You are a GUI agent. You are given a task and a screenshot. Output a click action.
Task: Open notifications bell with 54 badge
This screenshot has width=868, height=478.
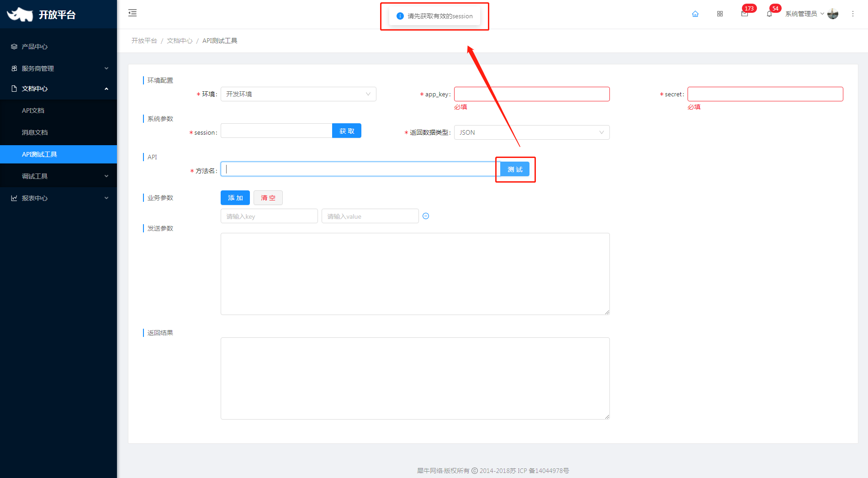(x=769, y=14)
